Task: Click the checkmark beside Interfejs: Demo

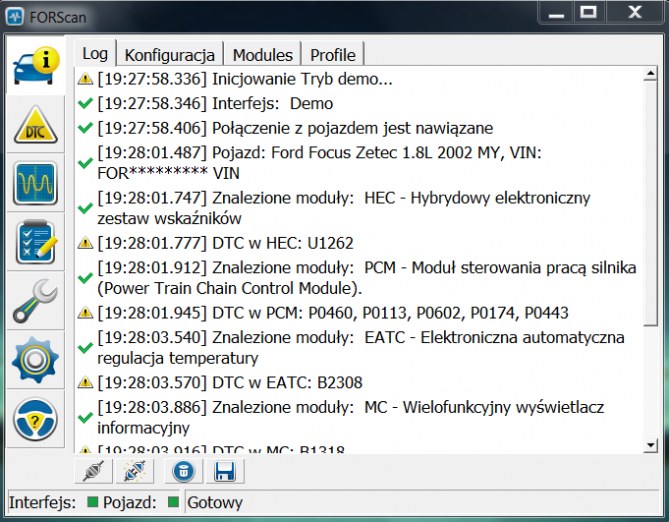Action: pos(85,103)
